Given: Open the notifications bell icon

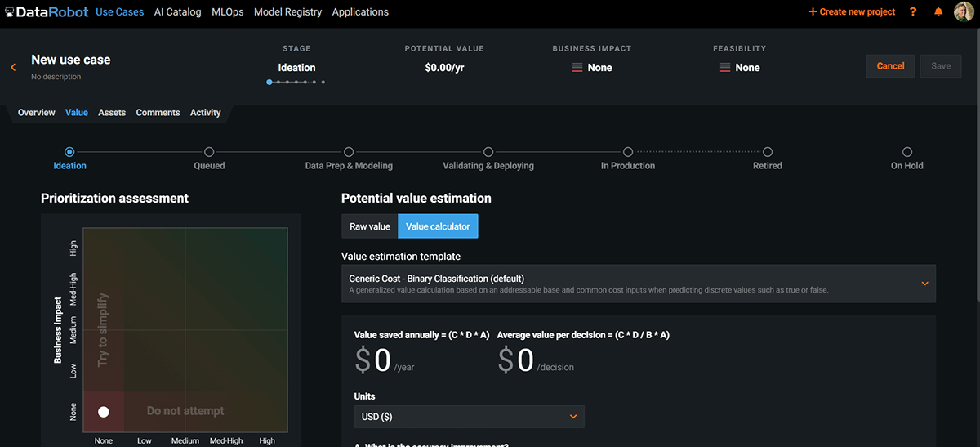Looking at the screenshot, I should click(x=938, y=12).
